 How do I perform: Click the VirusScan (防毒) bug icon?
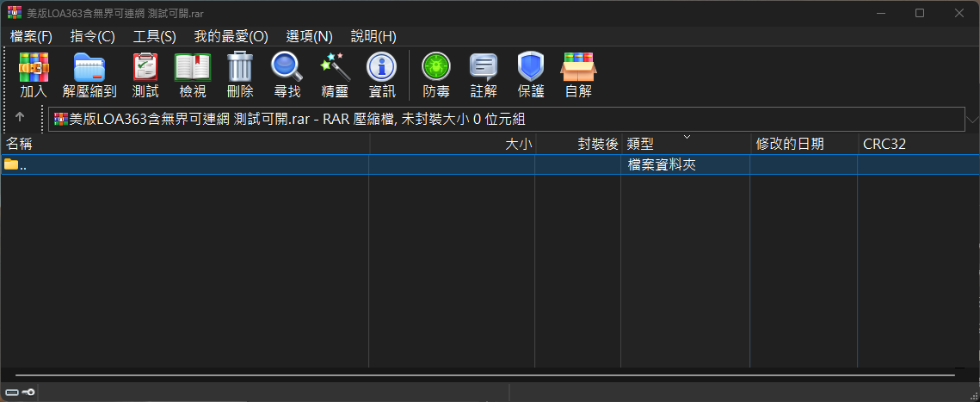click(x=435, y=74)
